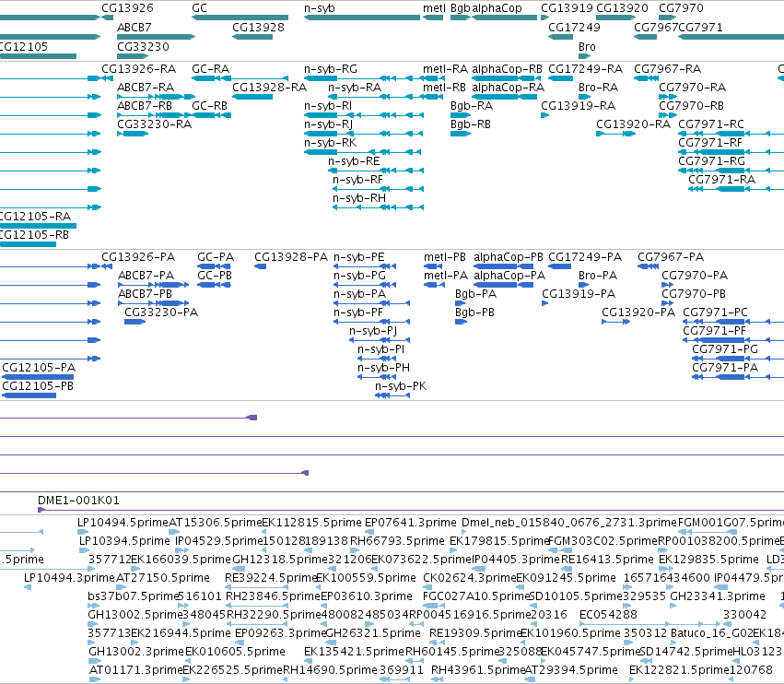This screenshot has width=784, height=684.
Task: Click protein n-syb-PE
Action: (359, 256)
